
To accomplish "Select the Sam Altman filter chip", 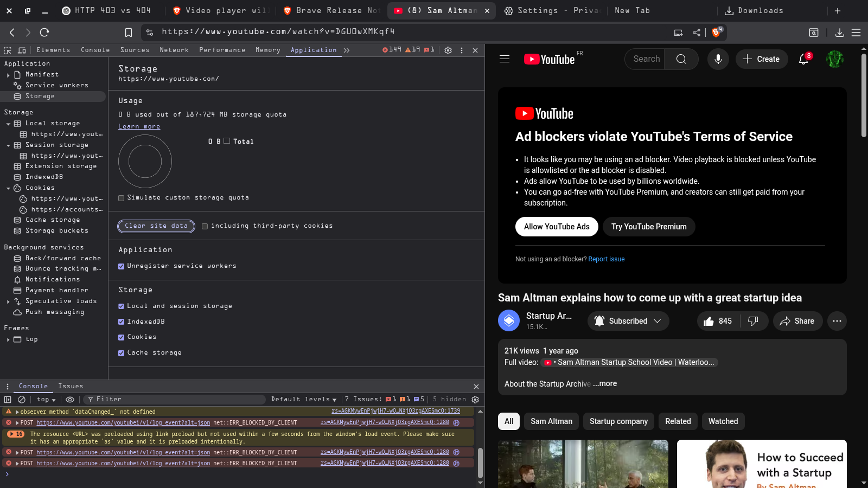I will pyautogui.click(x=551, y=421).
